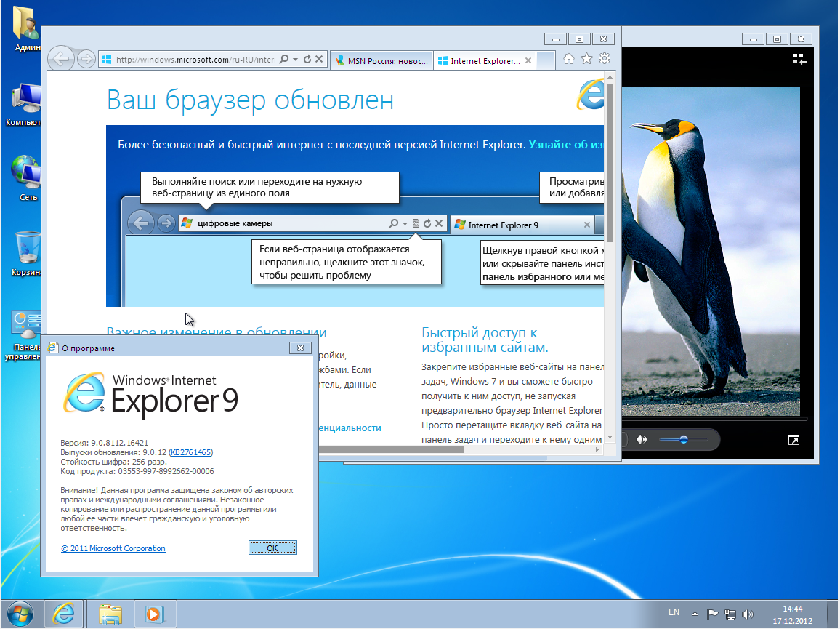Viewport: 840px width, 629px height.
Task: Minimize the media player window
Action: click(754, 39)
